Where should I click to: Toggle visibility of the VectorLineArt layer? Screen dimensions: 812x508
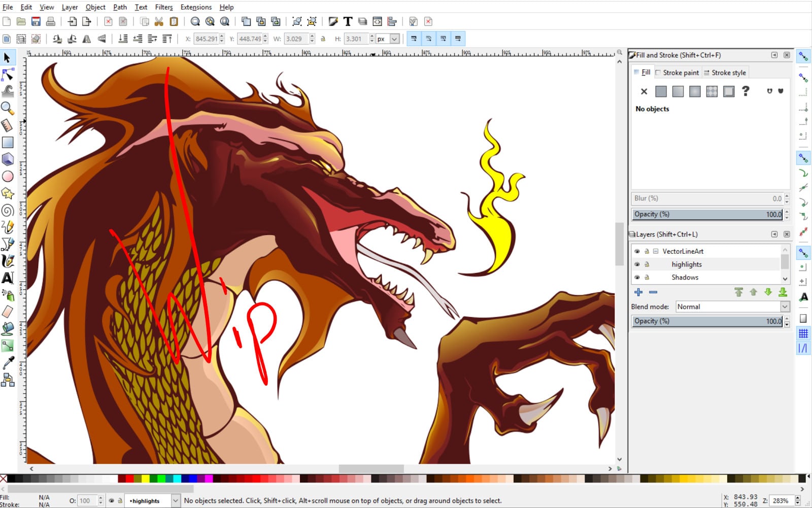637,251
